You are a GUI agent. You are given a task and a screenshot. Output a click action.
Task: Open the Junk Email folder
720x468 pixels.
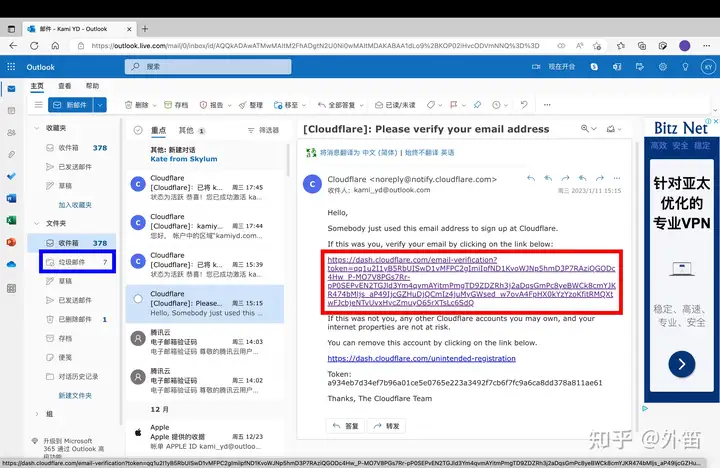(x=77, y=262)
